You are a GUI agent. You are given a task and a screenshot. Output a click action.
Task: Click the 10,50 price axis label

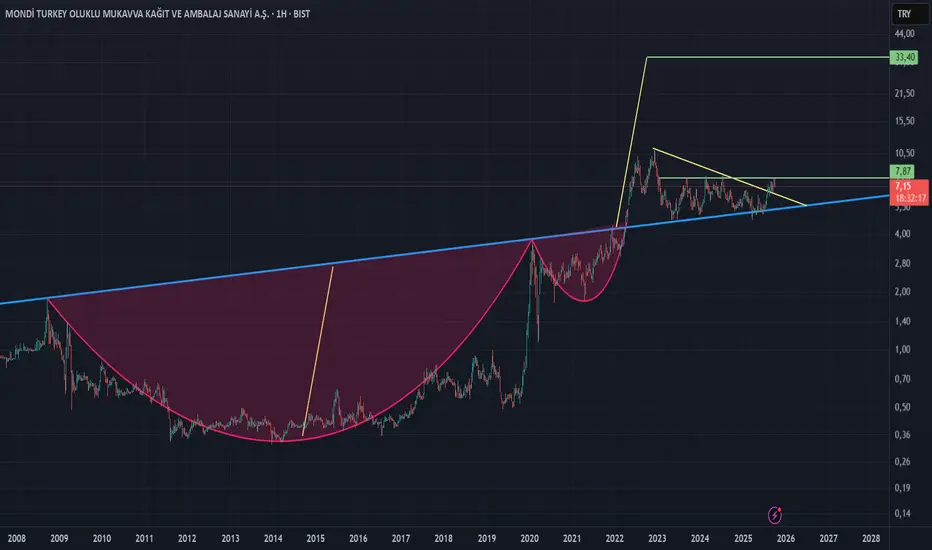904,153
